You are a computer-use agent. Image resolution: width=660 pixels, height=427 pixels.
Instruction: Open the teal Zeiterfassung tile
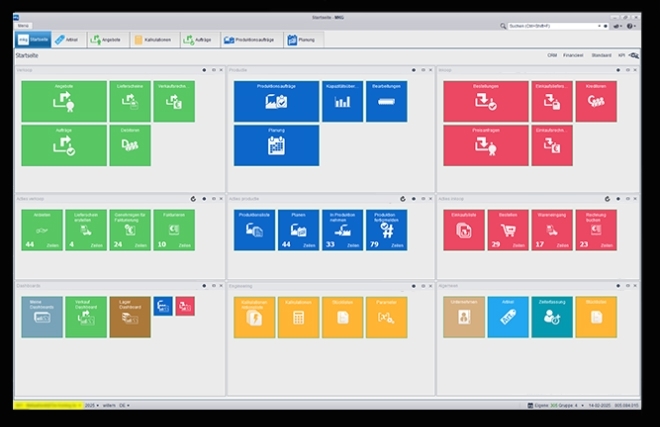tap(552, 316)
